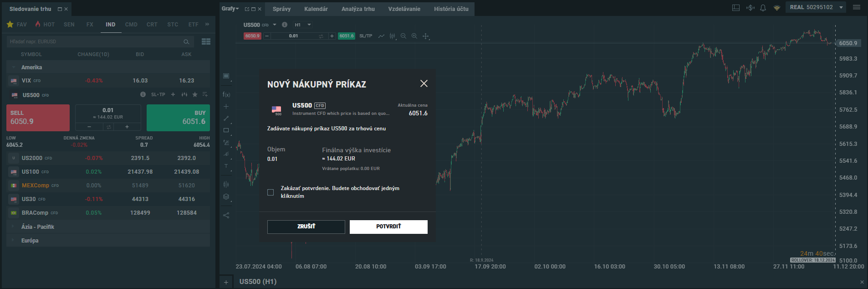
Task: Switch to the CMD commodities tab
Action: [131, 25]
